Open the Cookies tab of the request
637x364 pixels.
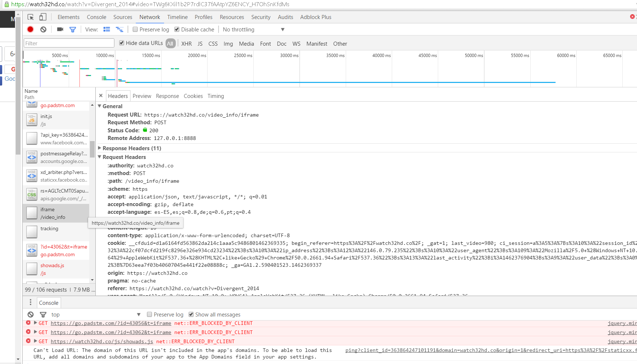point(193,96)
